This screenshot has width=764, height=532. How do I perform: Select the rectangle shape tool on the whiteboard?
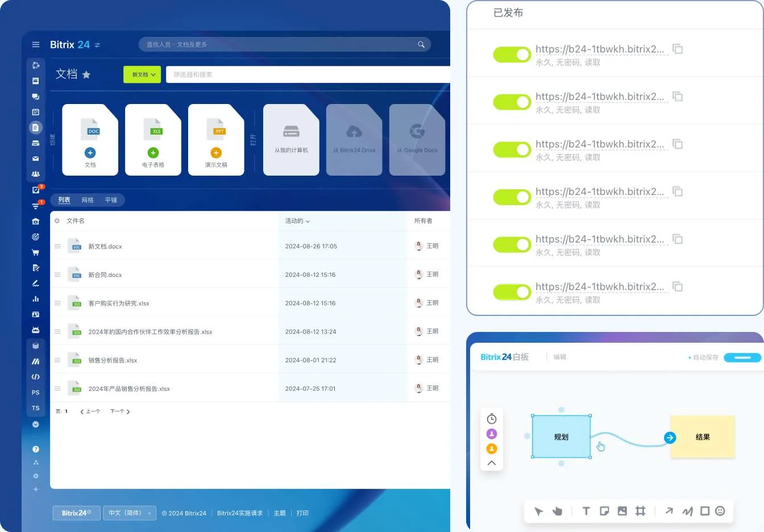coord(705,511)
